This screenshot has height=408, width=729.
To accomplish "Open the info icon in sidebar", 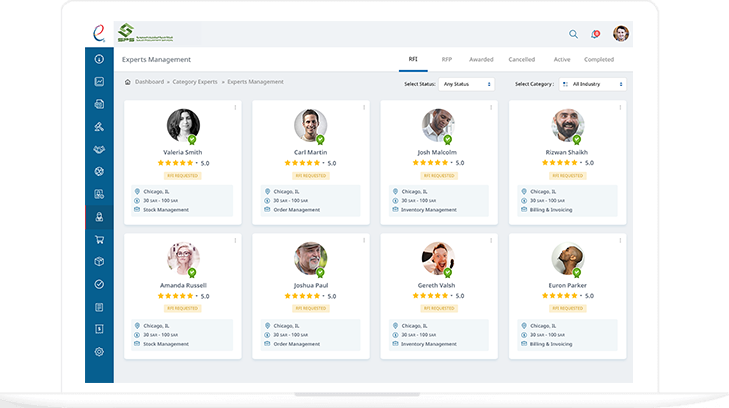I will click(99, 59).
